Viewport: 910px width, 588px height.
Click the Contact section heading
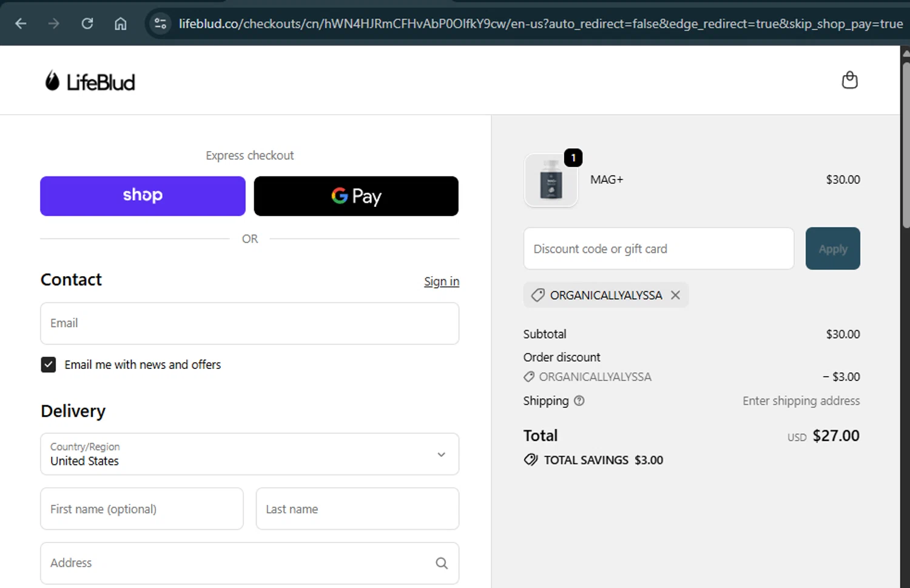point(71,280)
